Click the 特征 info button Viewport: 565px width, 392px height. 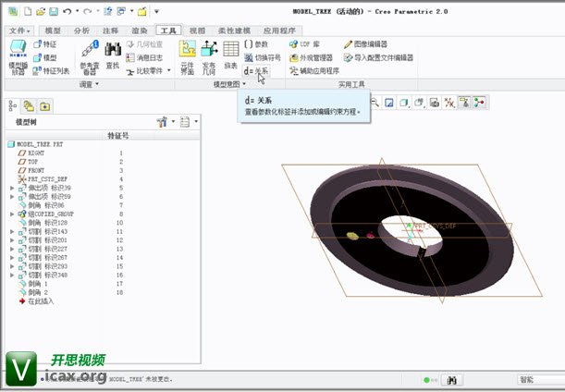coord(44,44)
